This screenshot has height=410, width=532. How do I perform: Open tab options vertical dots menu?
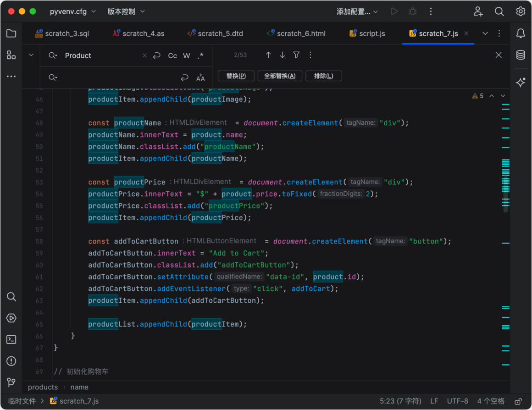click(499, 33)
